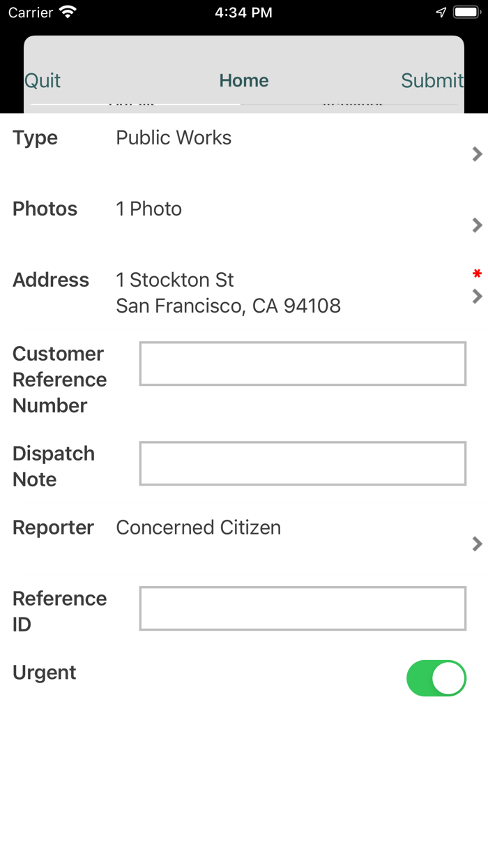
Task: Expand the Reporter row chevron
Action: [x=477, y=544]
